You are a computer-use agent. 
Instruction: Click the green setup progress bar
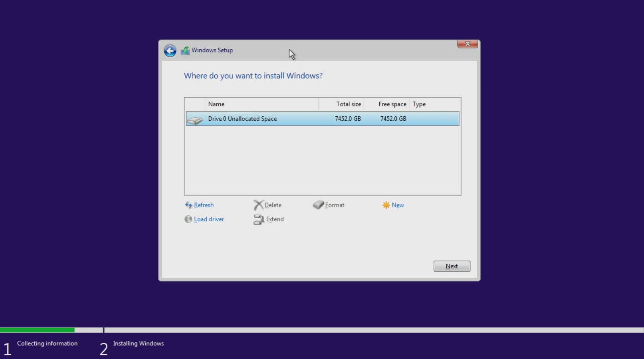[x=37, y=330]
